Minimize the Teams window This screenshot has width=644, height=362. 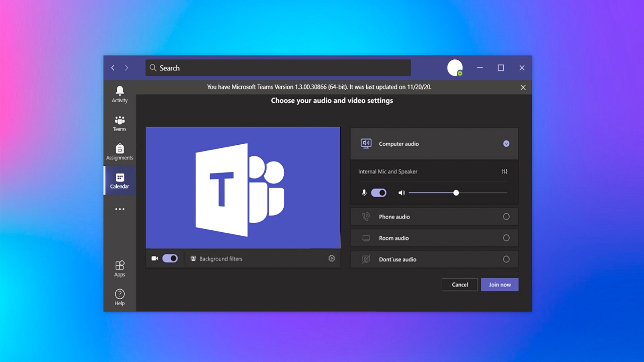(x=480, y=68)
